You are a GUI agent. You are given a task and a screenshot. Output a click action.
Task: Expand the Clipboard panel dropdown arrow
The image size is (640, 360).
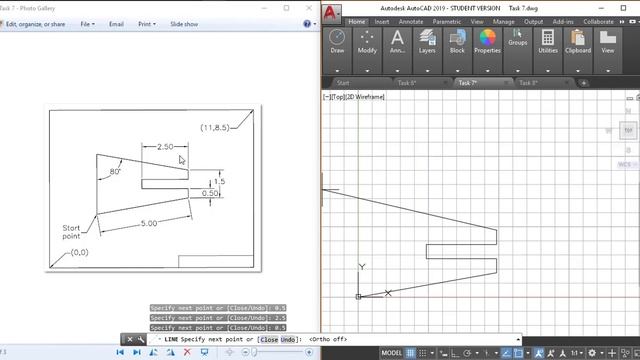[578, 71]
